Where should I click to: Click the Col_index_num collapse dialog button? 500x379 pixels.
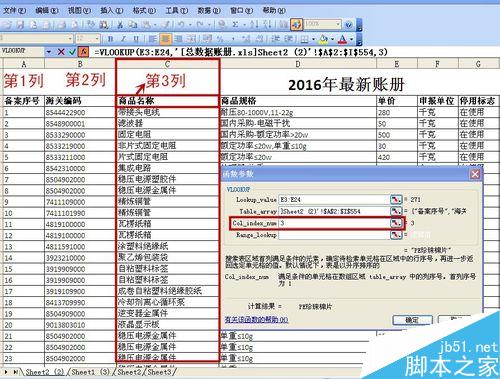point(396,223)
